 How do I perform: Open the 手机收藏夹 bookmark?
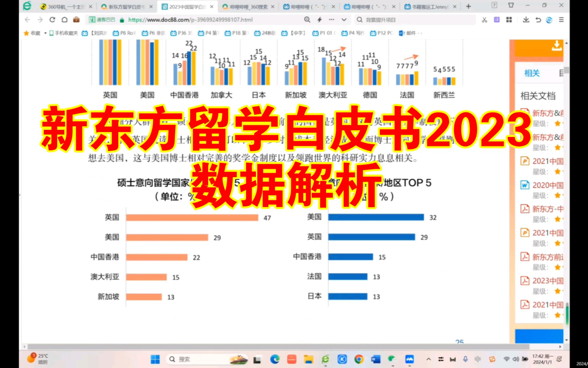pos(63,33)
